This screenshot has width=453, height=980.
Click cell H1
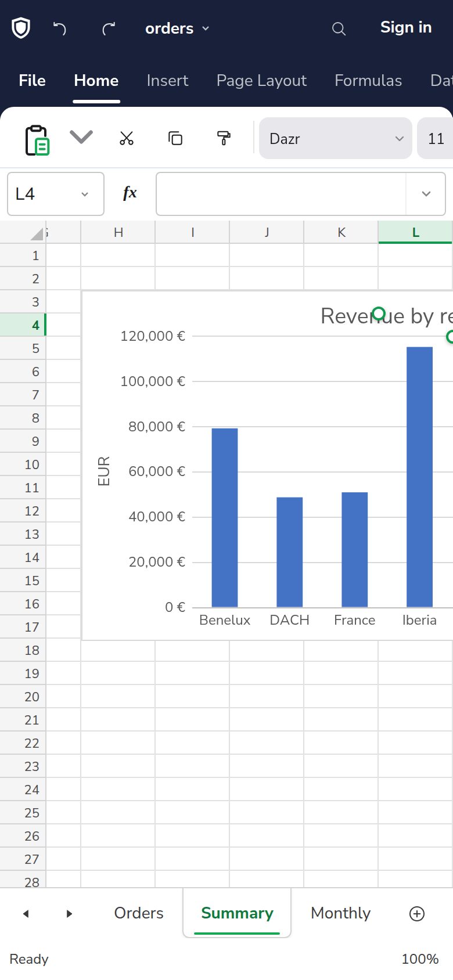click(x=118, y=255)
